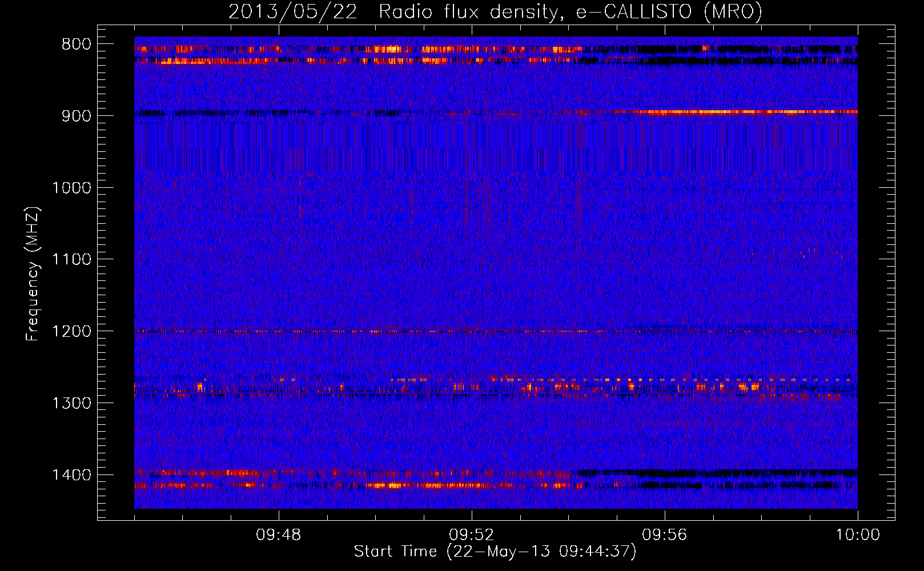Click the 'Frequency (MHZ)' axis label
This screenshot has width=924, height=571.
(x=33, y=274)
